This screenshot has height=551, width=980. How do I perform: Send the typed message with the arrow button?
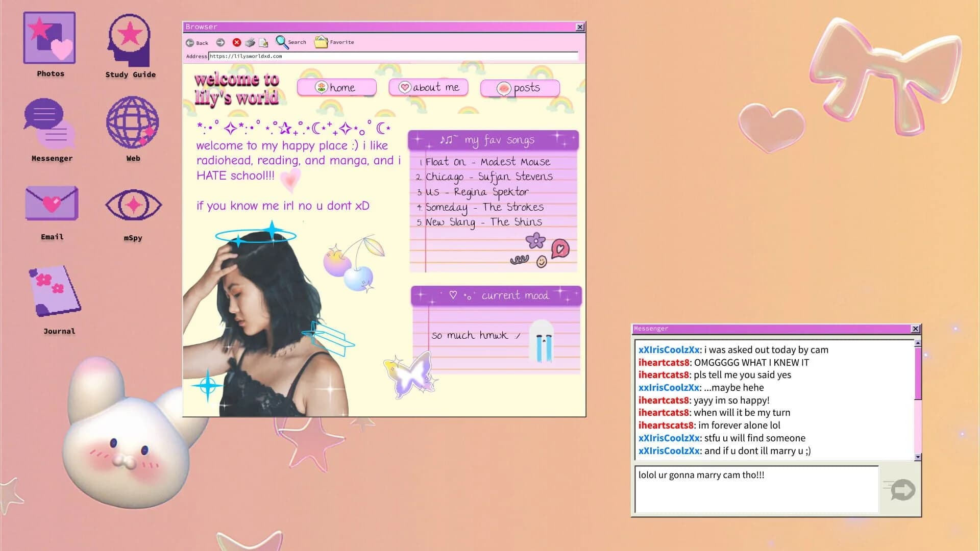(x=902, y=489)
